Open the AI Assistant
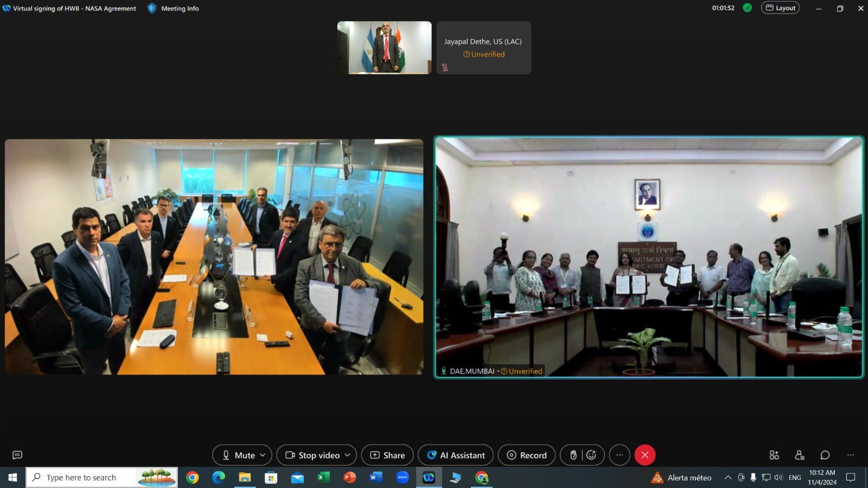 [455, 455]
